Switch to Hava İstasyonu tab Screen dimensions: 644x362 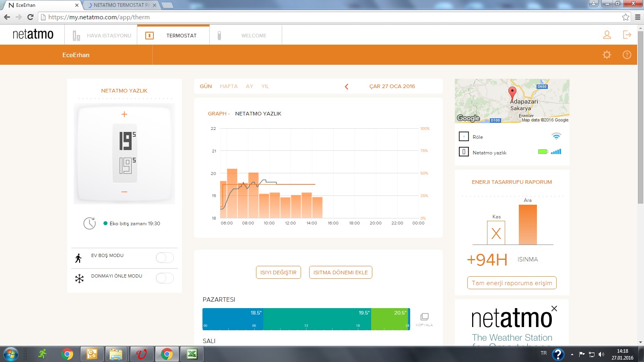[x=101, y=35]
